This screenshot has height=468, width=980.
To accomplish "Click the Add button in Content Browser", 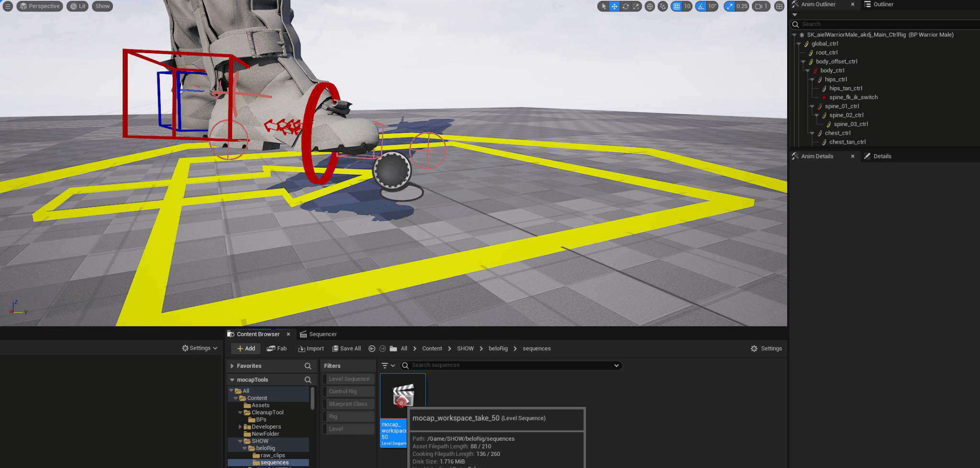I will [x=246, y=348].
